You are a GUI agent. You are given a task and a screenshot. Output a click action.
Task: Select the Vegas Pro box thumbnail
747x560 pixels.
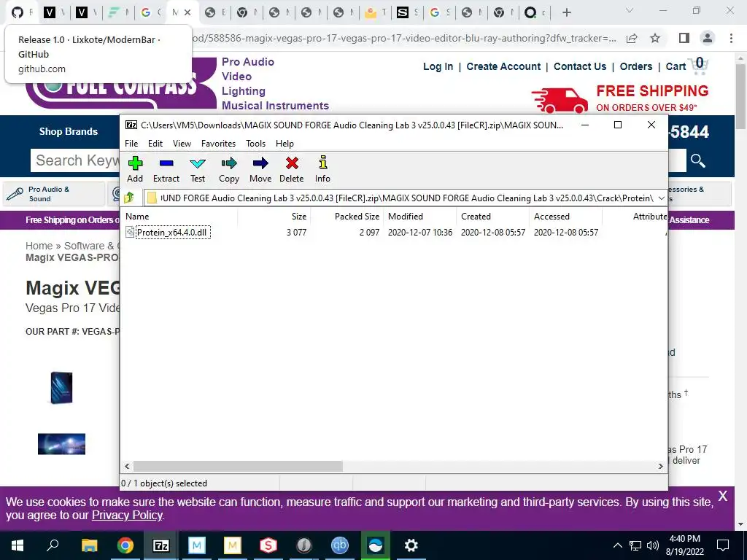coord(61,388)
